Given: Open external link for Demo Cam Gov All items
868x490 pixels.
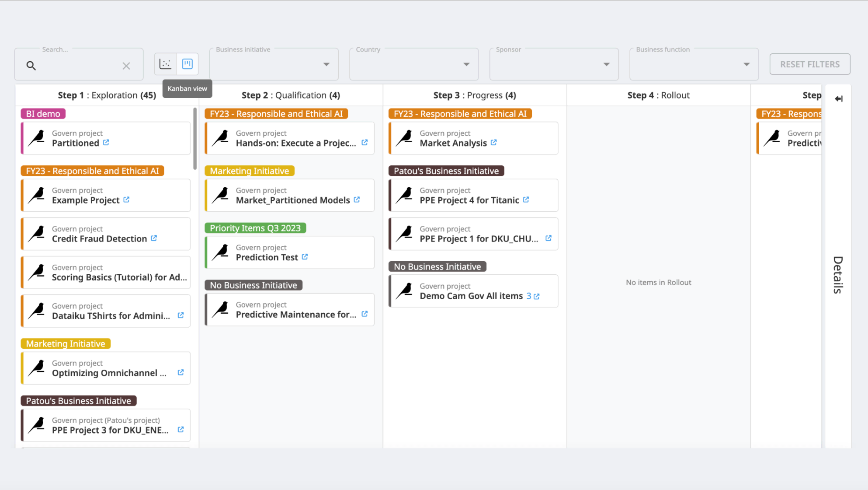Looking at the screenshot, I should 536,296.
